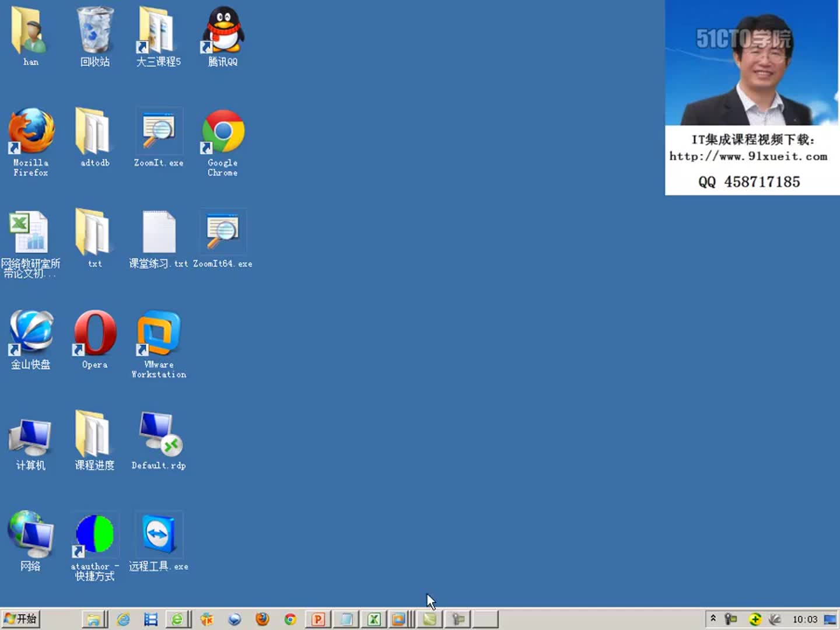Click the orange K gift-box taskbar icon

click(206, 619)
